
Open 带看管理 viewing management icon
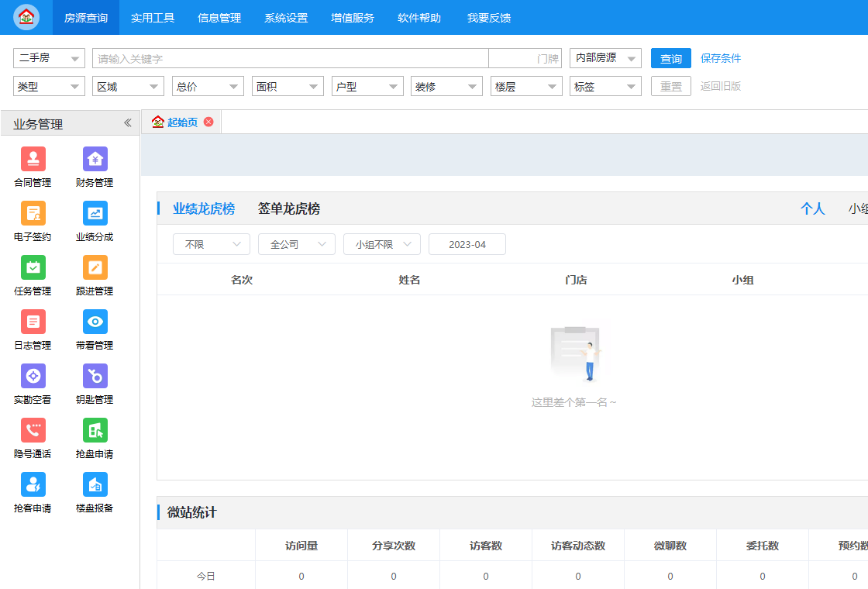pos(95,322)
